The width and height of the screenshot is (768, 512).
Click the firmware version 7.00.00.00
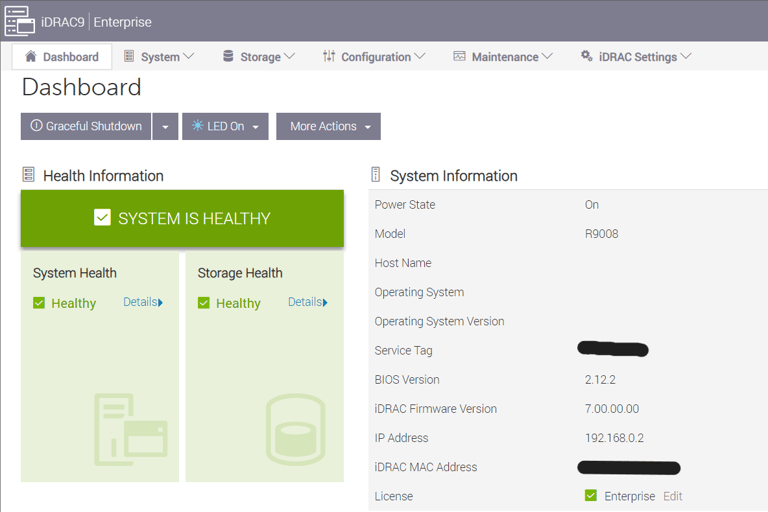pyautogui.click(x=612, y=409)
